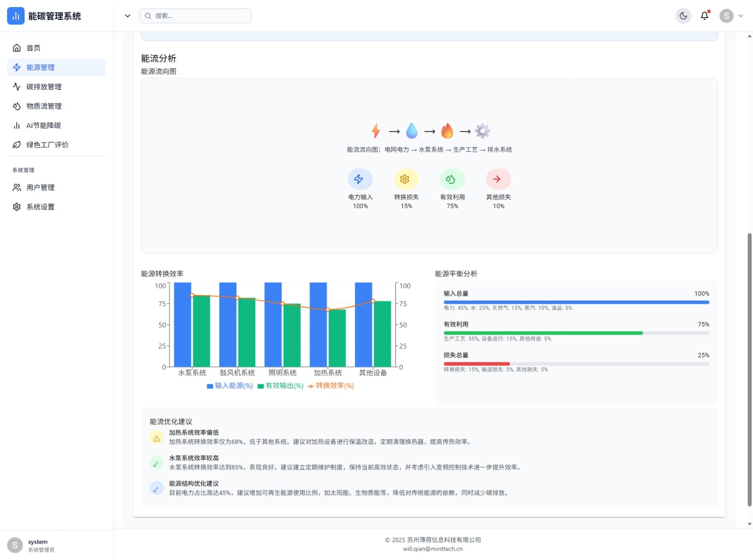Click the 转换损失 gear icon

406,179
